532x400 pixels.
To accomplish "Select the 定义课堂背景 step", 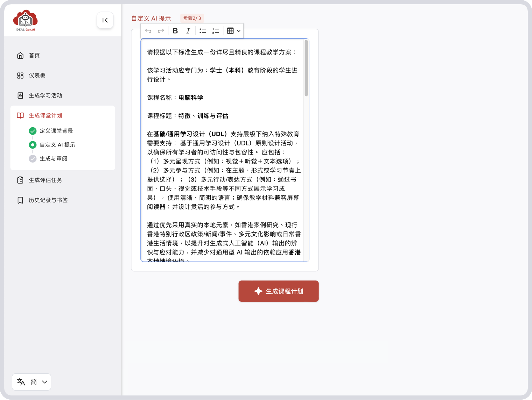I will (x=56, y=131).
